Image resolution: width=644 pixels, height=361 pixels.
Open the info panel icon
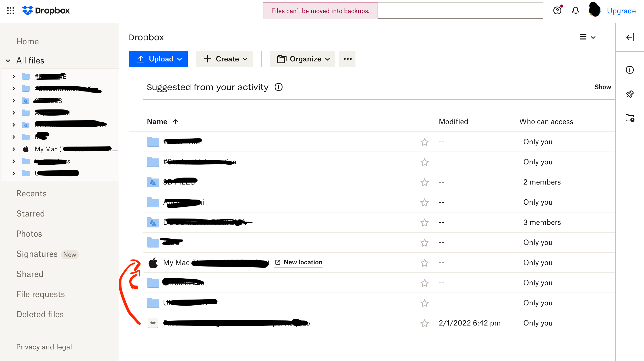coord(630,70)
